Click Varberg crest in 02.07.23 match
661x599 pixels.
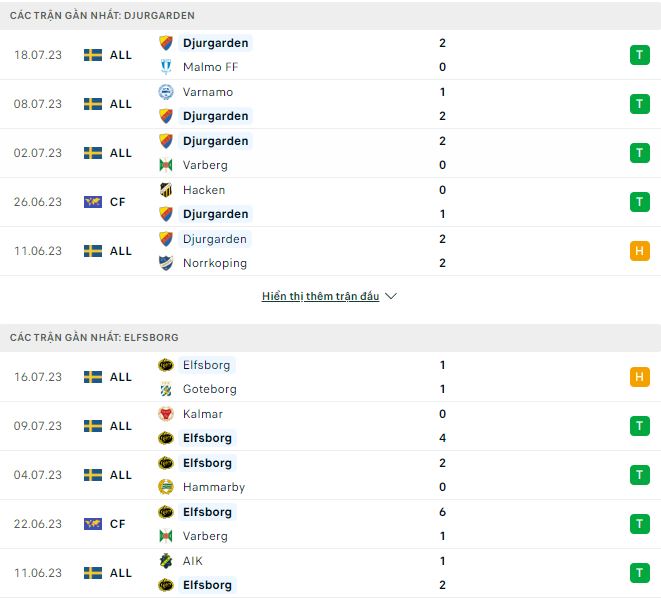click(166, 165)
